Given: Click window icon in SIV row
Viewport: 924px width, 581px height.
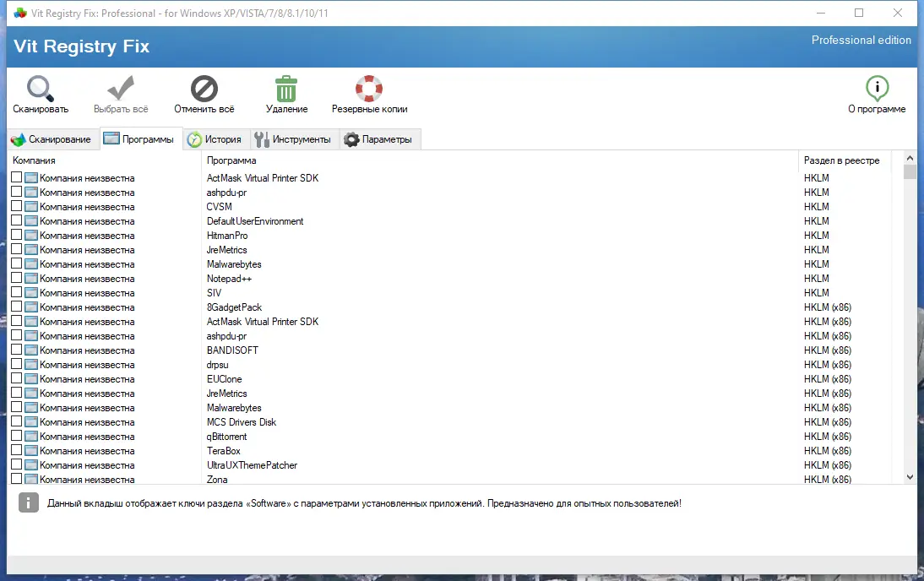Looking at the screenshot, I should (x=31, y=293).
